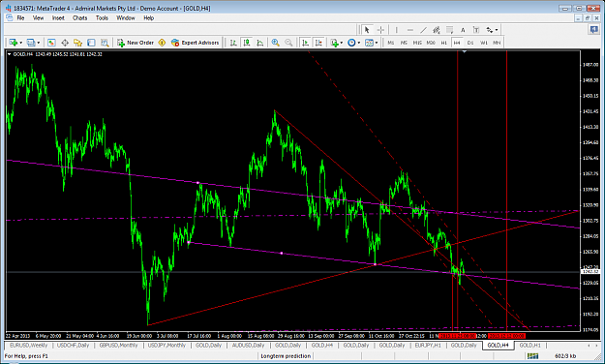Switch to the USDJPY,Monthly chart tab
Screen dimensions: 605x364
[x=166, y=345]
